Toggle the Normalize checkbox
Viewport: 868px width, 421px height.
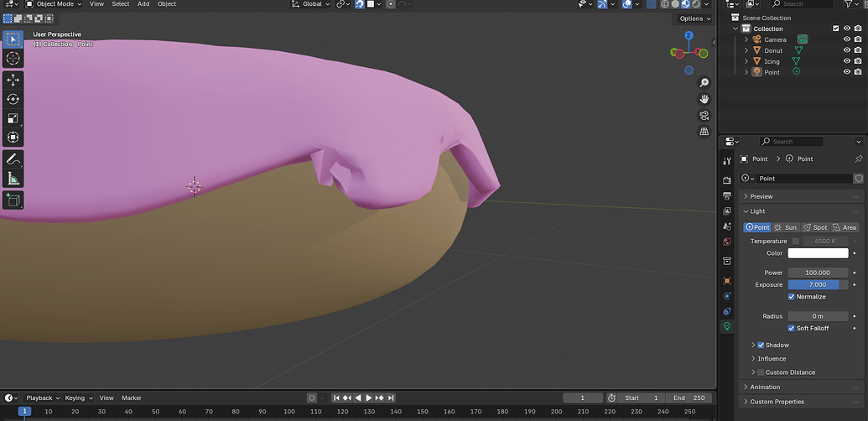tap(791, 297)
